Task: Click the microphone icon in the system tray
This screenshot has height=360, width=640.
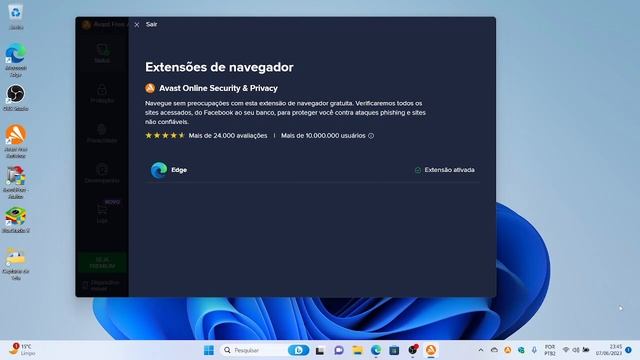Action: 534,350
